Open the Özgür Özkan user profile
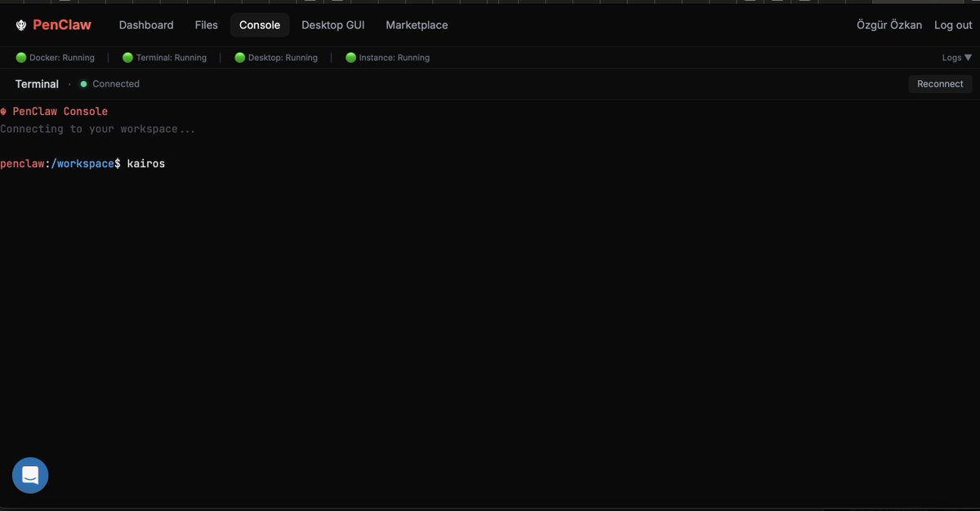 pyautogui.click(x=889, y=25)
